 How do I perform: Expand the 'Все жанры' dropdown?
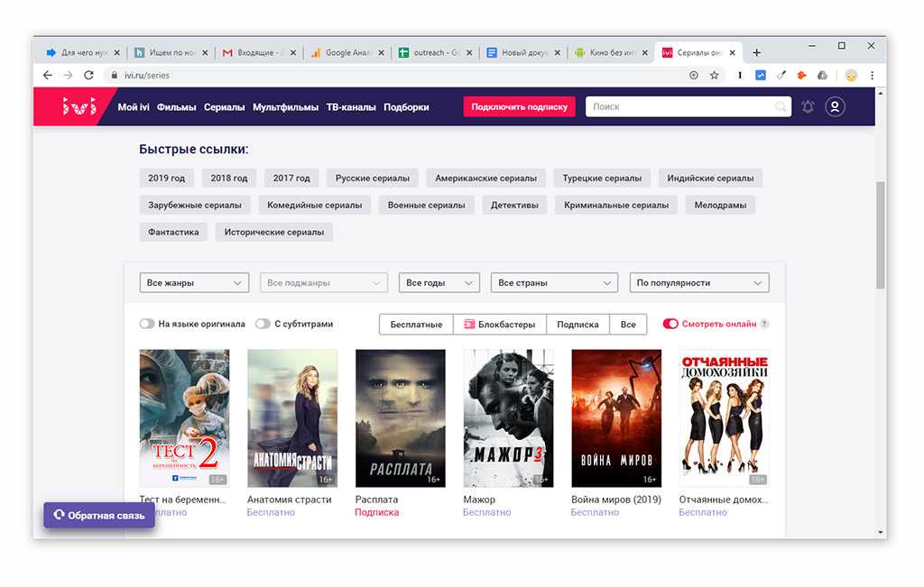194,283
